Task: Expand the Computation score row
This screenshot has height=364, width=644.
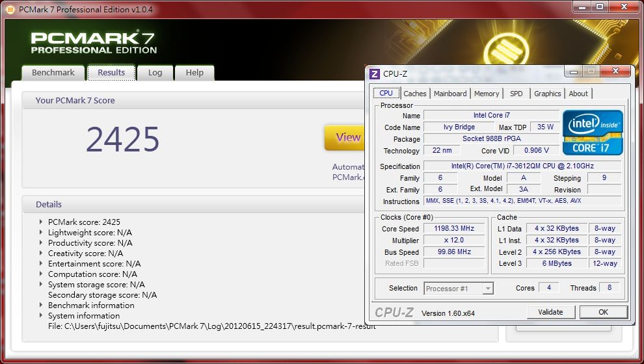Action: coord(41,274)
